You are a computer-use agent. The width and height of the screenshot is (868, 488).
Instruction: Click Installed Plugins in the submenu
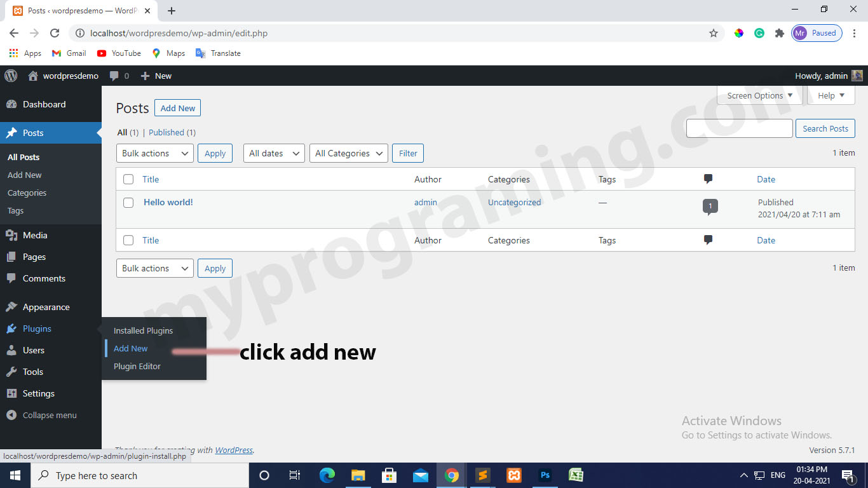tap(142, 330)
